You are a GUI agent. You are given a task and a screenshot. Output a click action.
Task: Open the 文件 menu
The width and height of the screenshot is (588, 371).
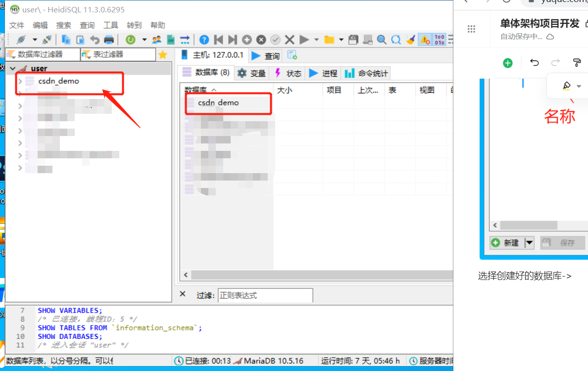tap(16, 25)
